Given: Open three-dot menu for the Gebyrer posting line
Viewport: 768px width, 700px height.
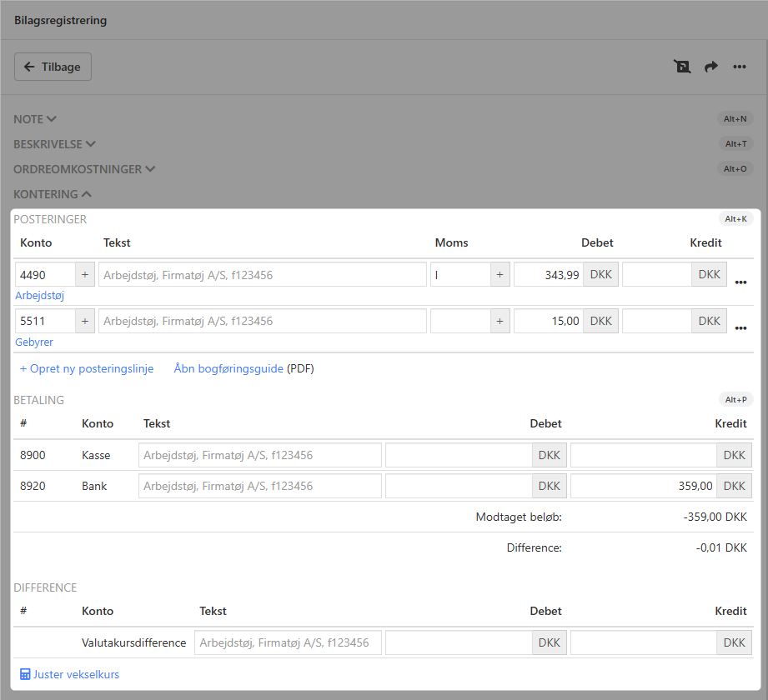Looking at the screenshot, I should pyautogui.click(x=740, y=328).
